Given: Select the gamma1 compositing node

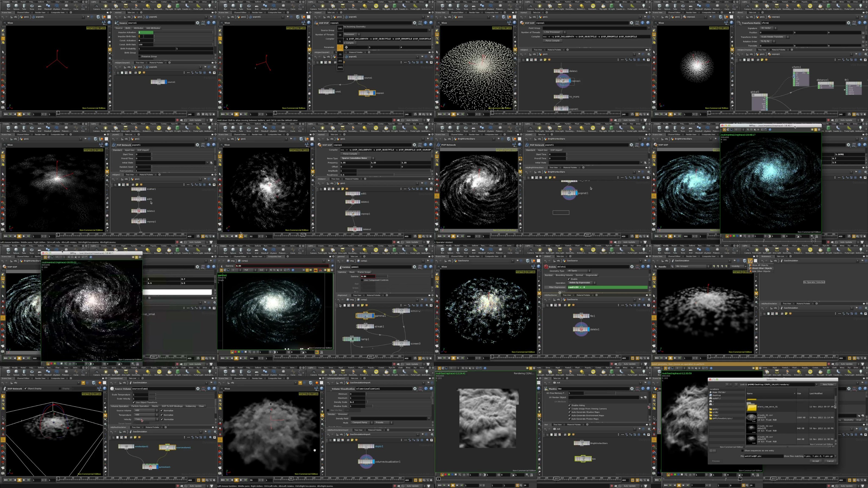Looking at the screenshot, I should click(365, 316).
